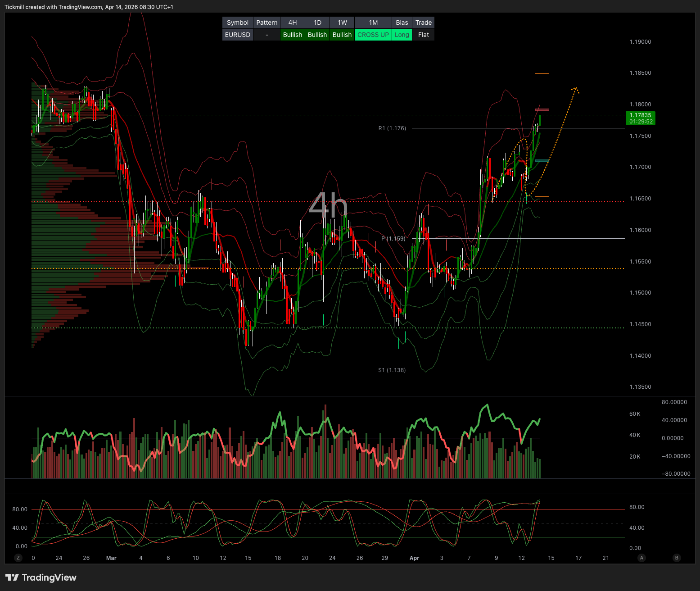The height and width of the screenshot is (591, 700).
Task: Click the B icon in bottom-right corner
Action: [x=676, y=558]
